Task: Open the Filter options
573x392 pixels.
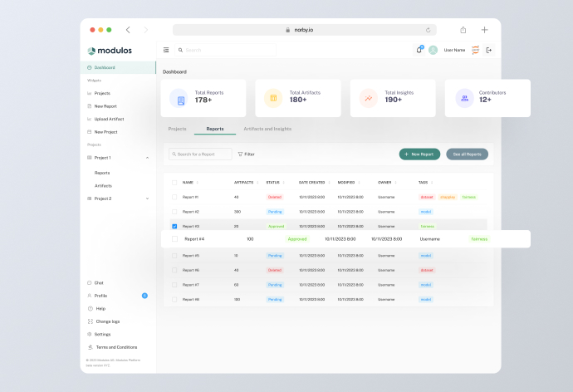Action: 246,154
